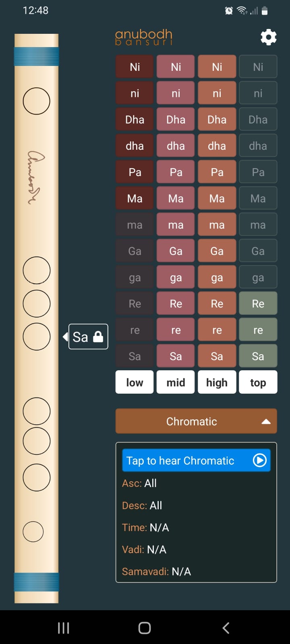This screenshot has height=644, width=290.
Task: Tap the play icon for Chromatic
Action: tap(260, 460)
